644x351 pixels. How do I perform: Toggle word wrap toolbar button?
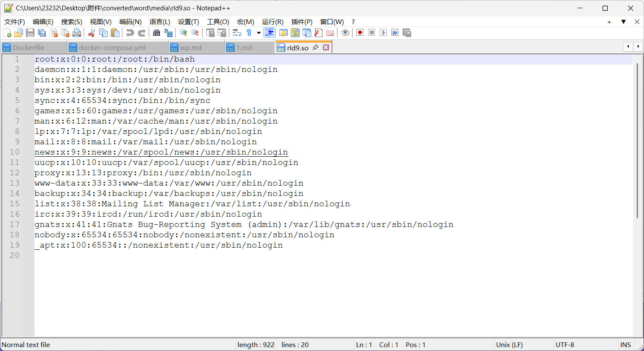(237, 33)
